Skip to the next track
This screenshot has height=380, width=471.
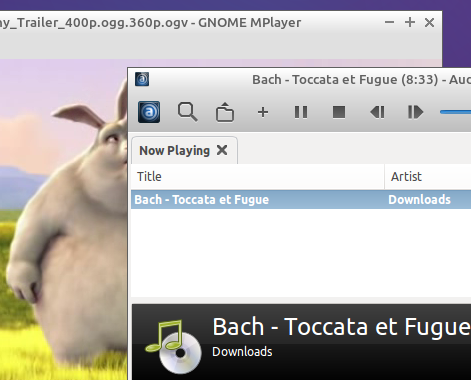coord(415,112)
